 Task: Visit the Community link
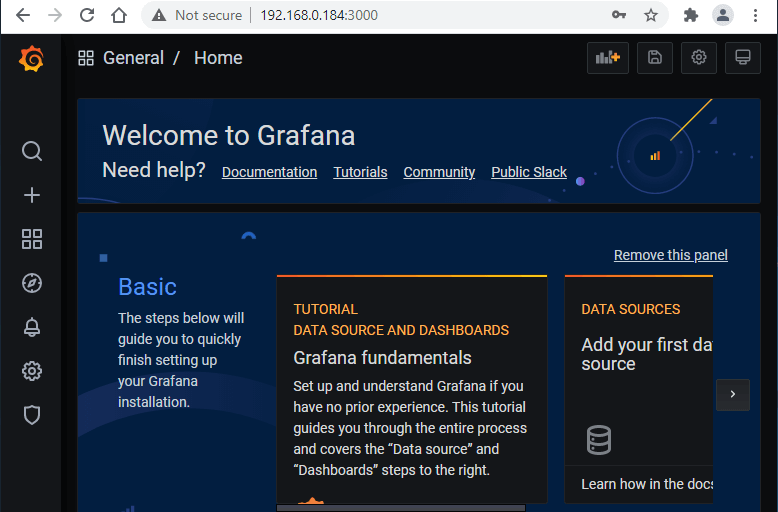439,172
